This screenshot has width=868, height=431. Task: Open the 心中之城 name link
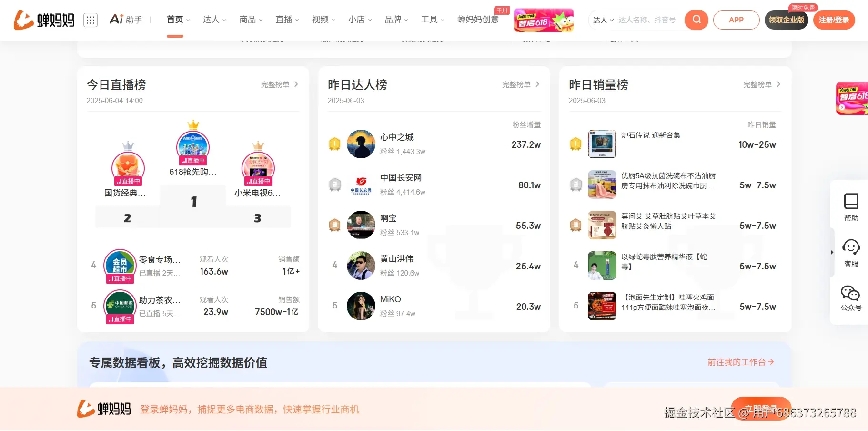396,137
